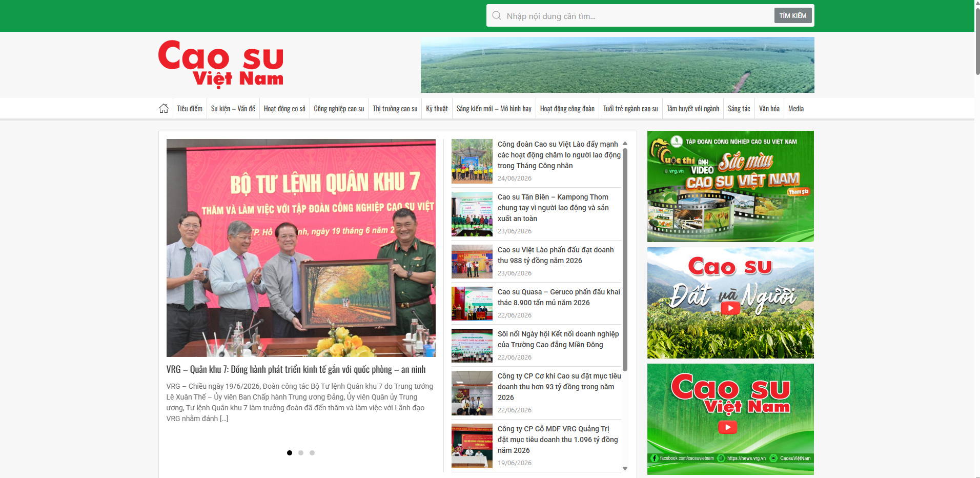Click the Facebook icon in green banner
The width and height of the screenshot is (980, 478).
pyautogui.click(x=654, y=458)
